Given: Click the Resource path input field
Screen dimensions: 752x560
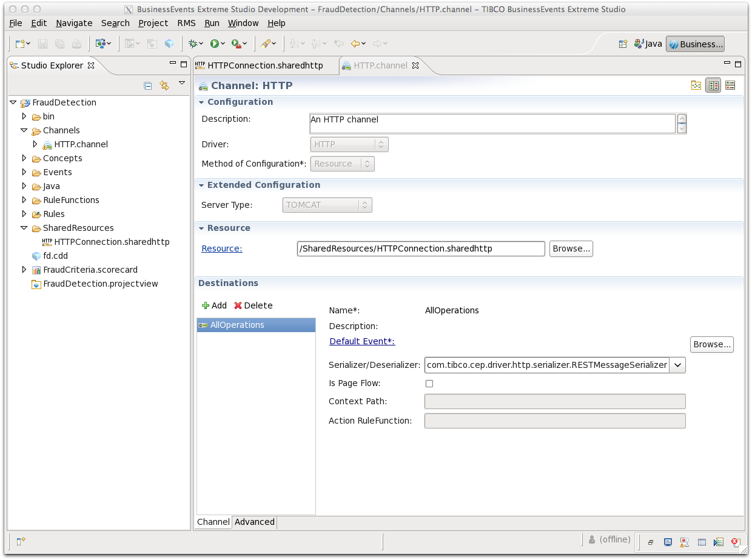Looking at the screenshot, I should click(421, 248).
